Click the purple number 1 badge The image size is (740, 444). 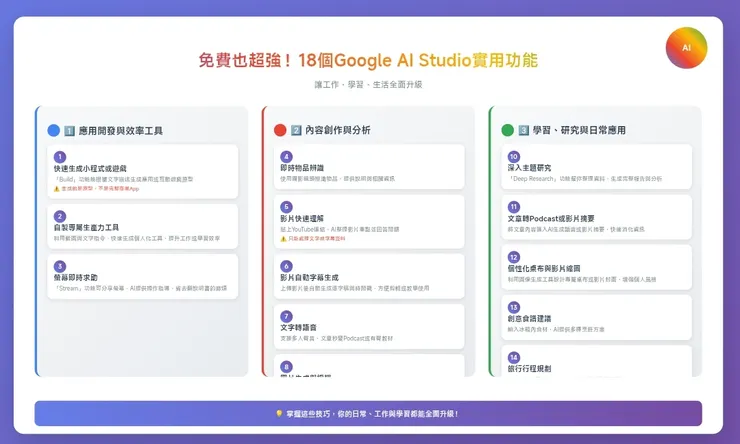pos(60,157)
